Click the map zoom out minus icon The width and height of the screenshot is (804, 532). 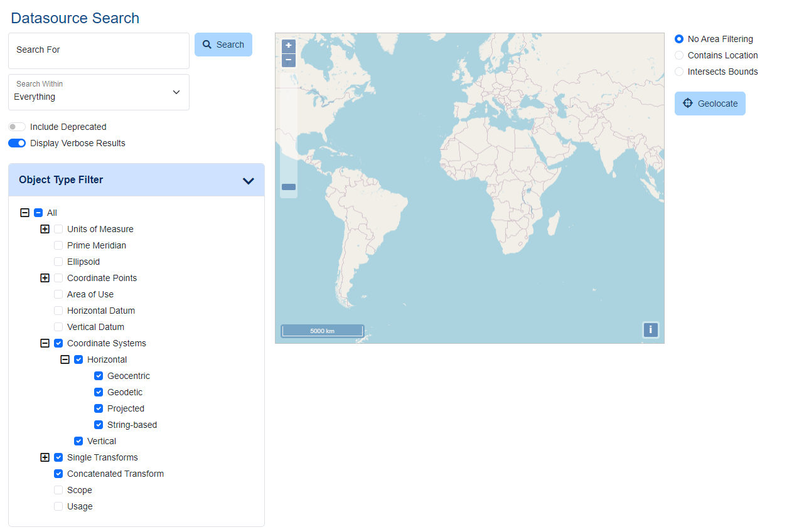coord(289,60)
